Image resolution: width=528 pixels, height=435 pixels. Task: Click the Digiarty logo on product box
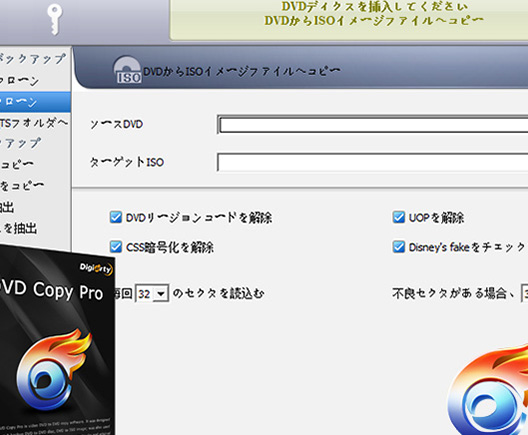(96, 268)
